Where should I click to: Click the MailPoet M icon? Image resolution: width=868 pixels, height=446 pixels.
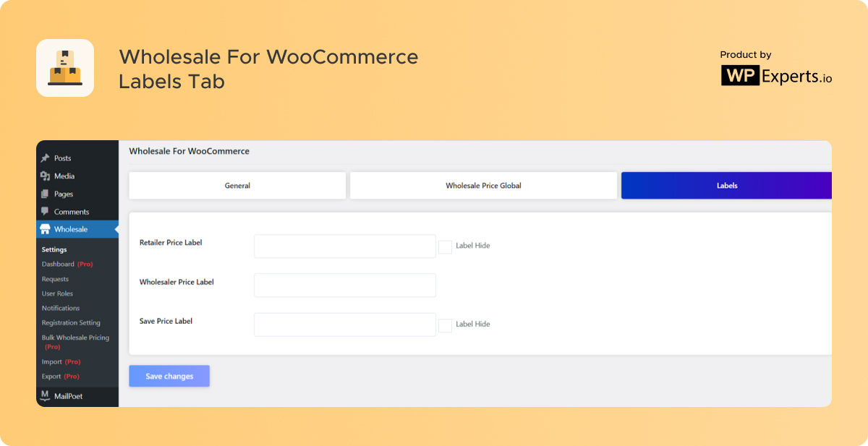(x=45, y=395)
